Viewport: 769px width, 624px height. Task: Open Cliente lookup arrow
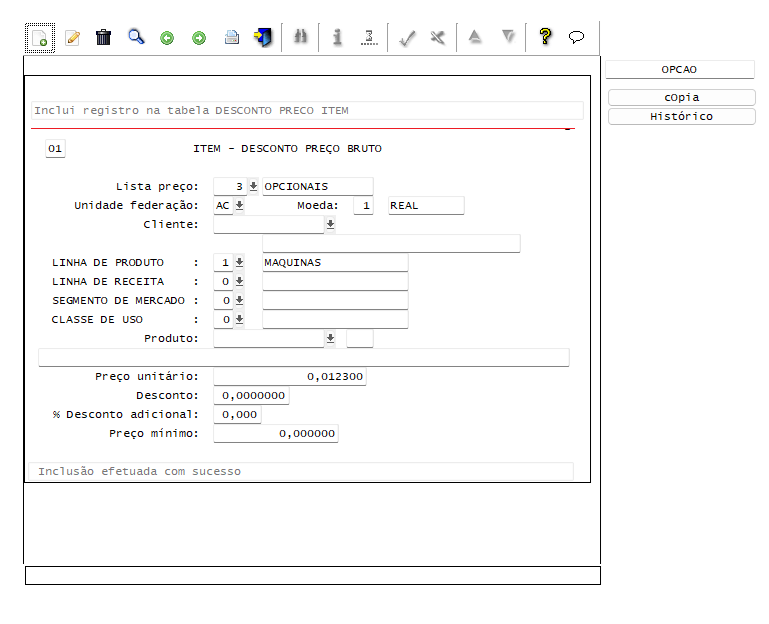(330, 224)
